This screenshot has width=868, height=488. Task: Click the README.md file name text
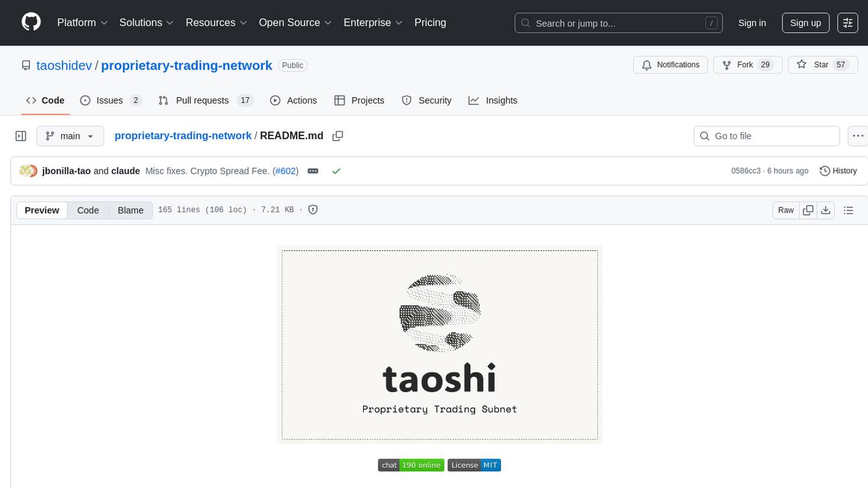point(292,136)
